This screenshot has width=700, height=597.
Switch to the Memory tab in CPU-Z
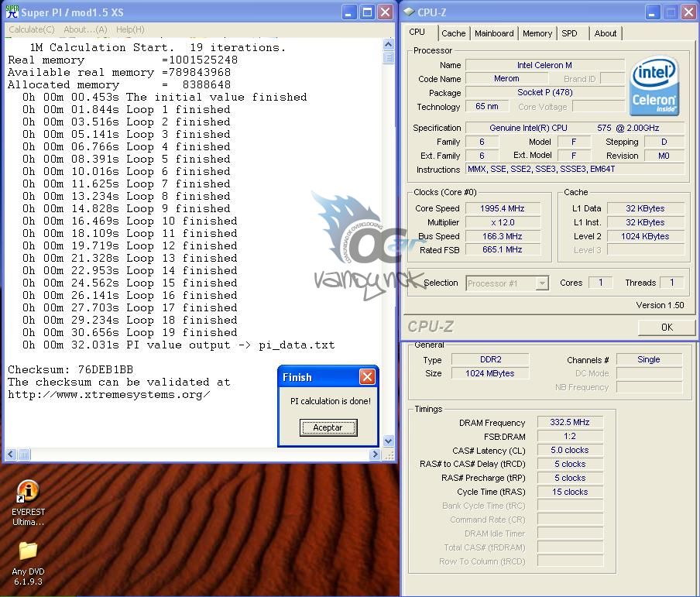[537, 33]
